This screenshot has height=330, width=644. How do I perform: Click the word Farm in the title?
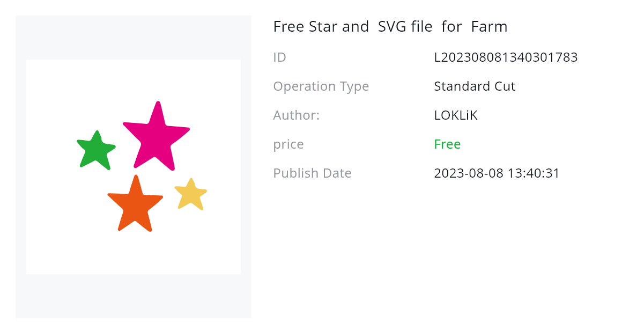(489, 26)
